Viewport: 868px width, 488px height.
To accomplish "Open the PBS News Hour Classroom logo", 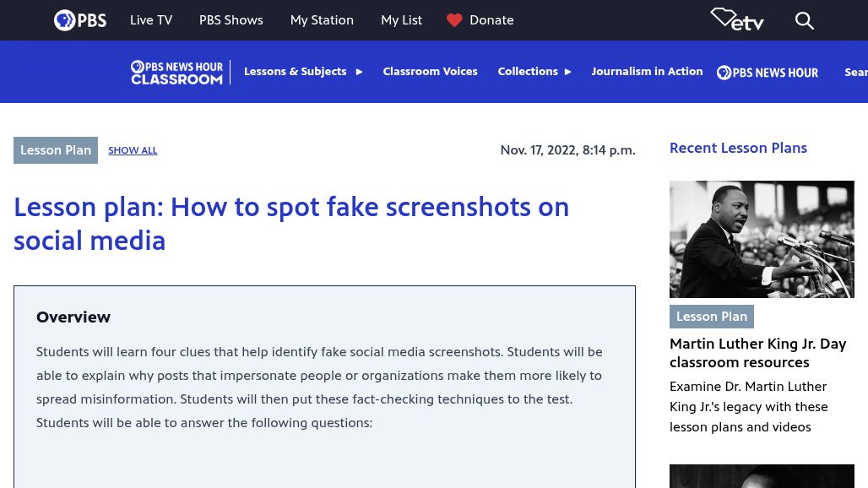I will [176, 72].
